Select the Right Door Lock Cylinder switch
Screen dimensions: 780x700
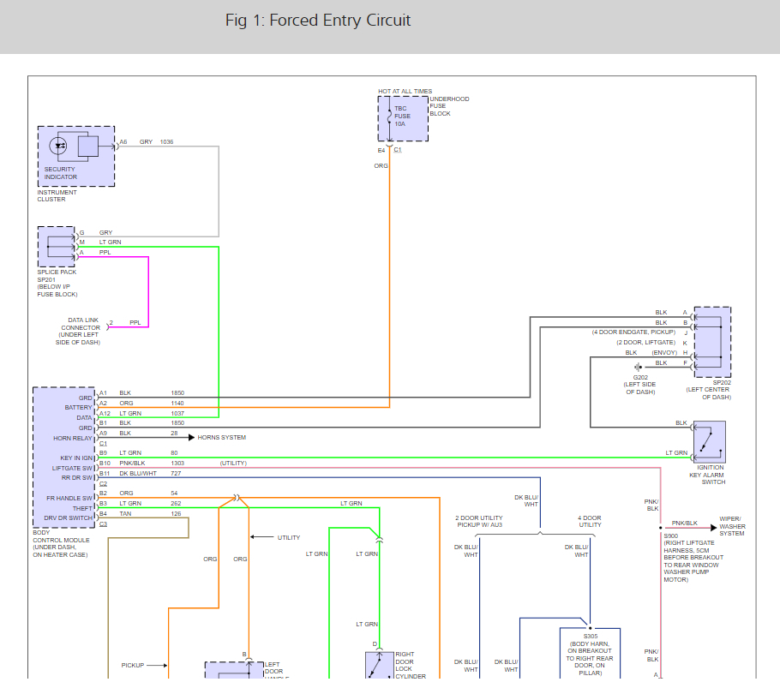click(380, 665)
